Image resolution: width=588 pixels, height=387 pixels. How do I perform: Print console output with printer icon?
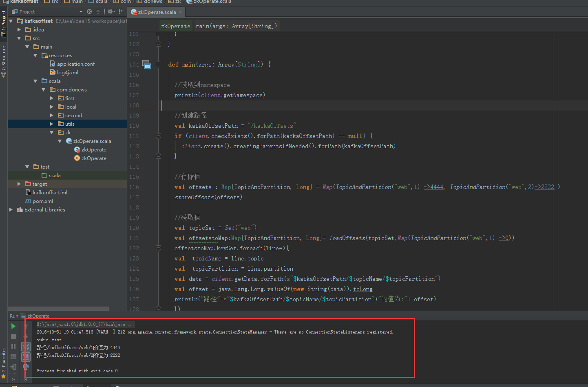(x=26, y=367)
